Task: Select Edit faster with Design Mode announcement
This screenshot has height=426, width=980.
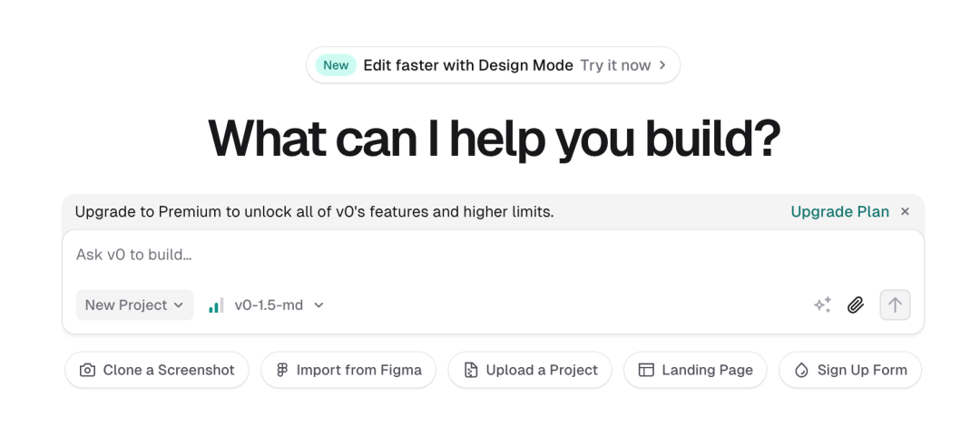Action: click(468, 65)
